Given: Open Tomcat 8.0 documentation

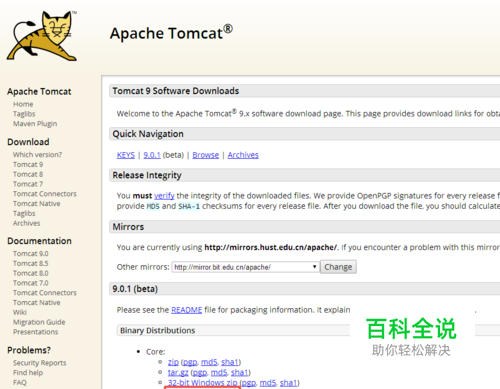Looking at the screenshot, I should click(31, 273).
